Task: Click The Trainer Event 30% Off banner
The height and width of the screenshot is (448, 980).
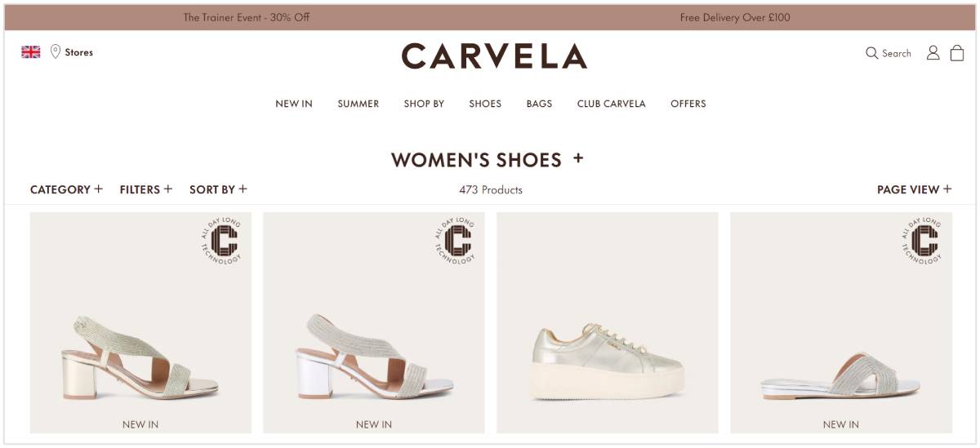Action: coord(247,17)
